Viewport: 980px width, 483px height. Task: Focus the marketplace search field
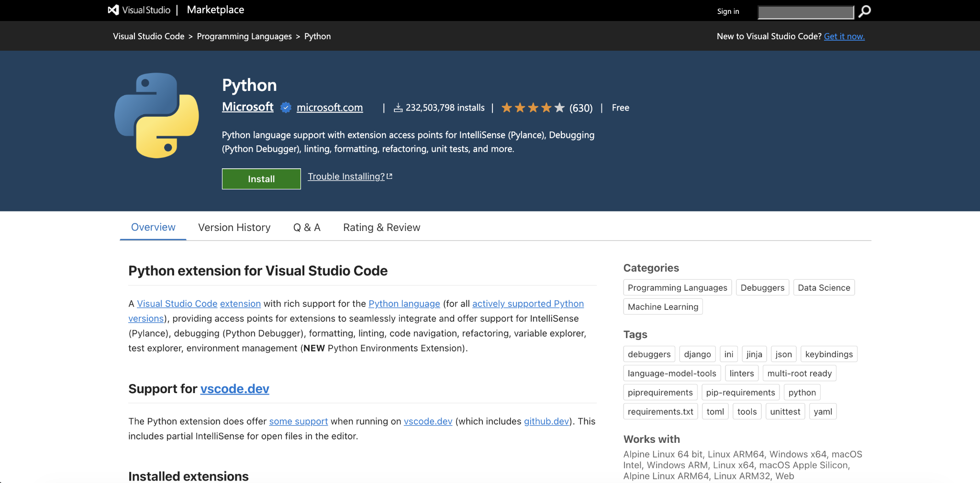coord(806,12)
